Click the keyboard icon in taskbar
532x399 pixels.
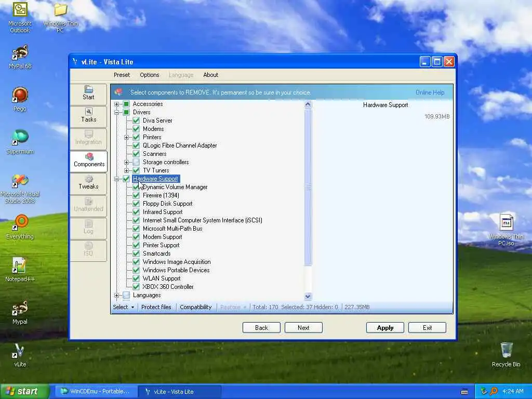coord(464,392)
